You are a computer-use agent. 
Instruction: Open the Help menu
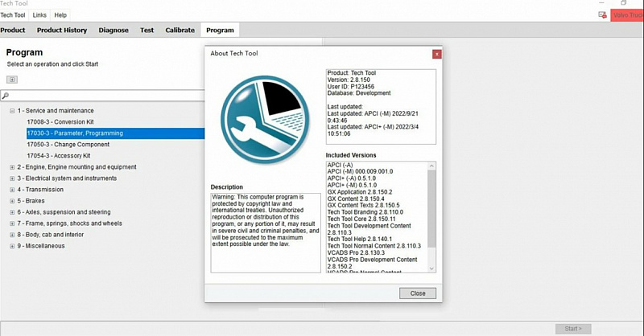pos(60,15)
